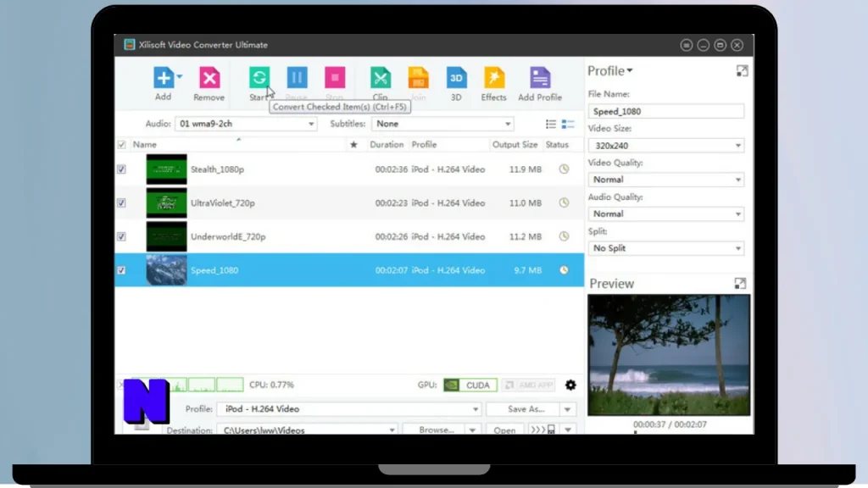Screen dimensions: 868x488
Task: Open the Audio Quality dropdown
Action: 666,214
